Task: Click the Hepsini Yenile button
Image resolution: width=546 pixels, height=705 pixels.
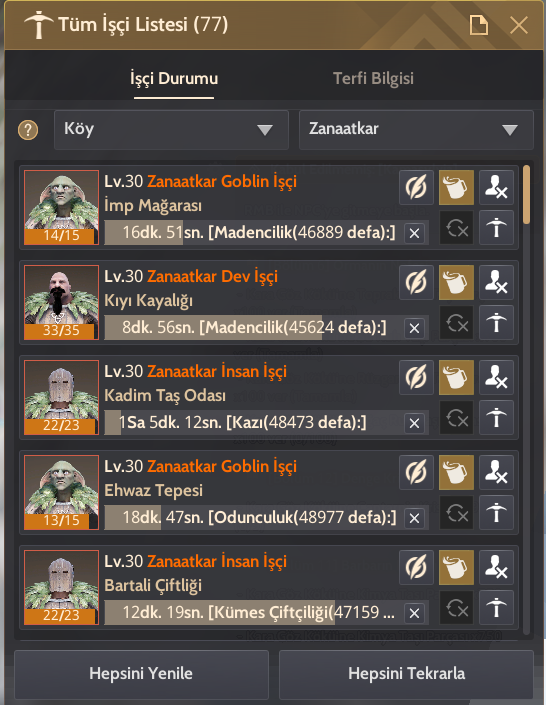Action: pyautogui.click(x=141, y=674)
